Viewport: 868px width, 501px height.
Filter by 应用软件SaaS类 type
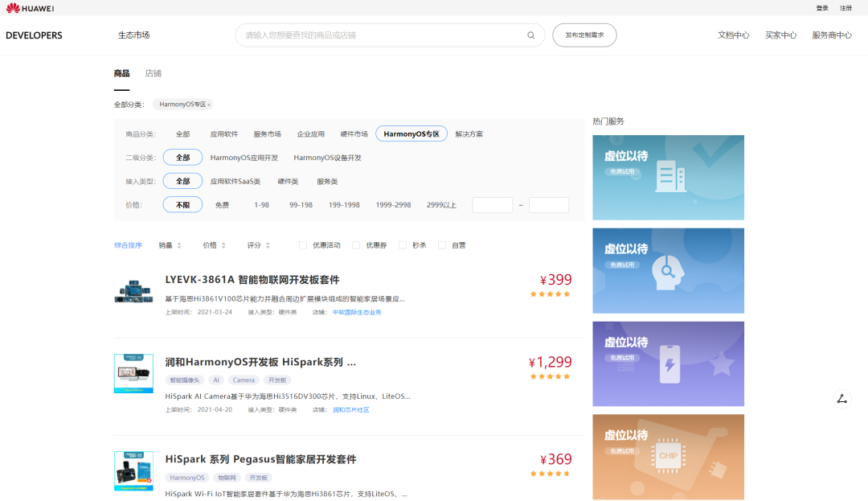pyautogui.click(x=235, y=182)
